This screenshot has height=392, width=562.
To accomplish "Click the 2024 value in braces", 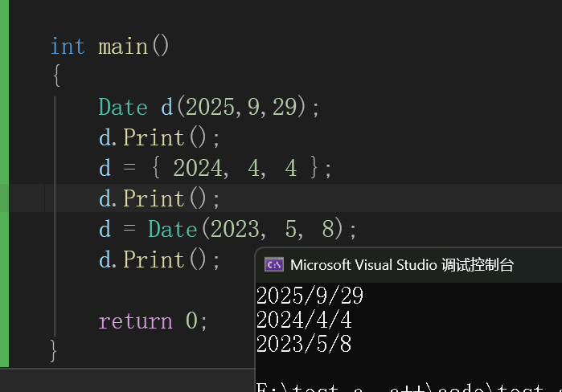I will (198, 168).
